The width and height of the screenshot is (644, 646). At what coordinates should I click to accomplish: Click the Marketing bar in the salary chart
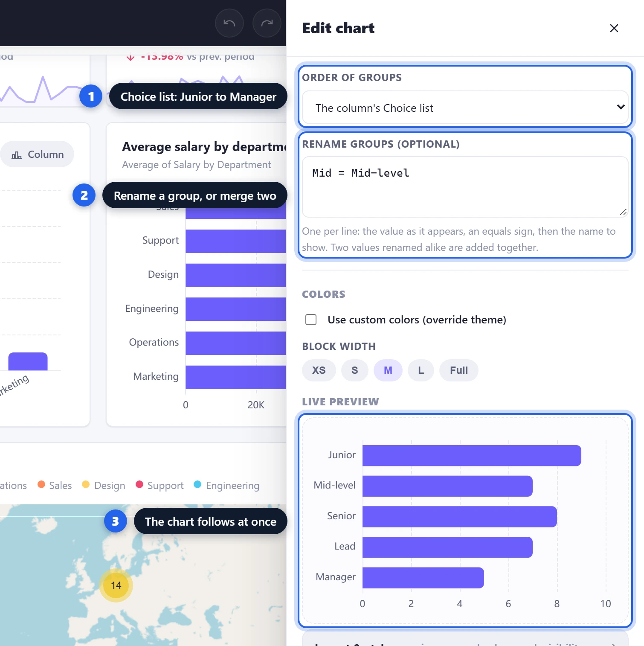pos(235,377)
